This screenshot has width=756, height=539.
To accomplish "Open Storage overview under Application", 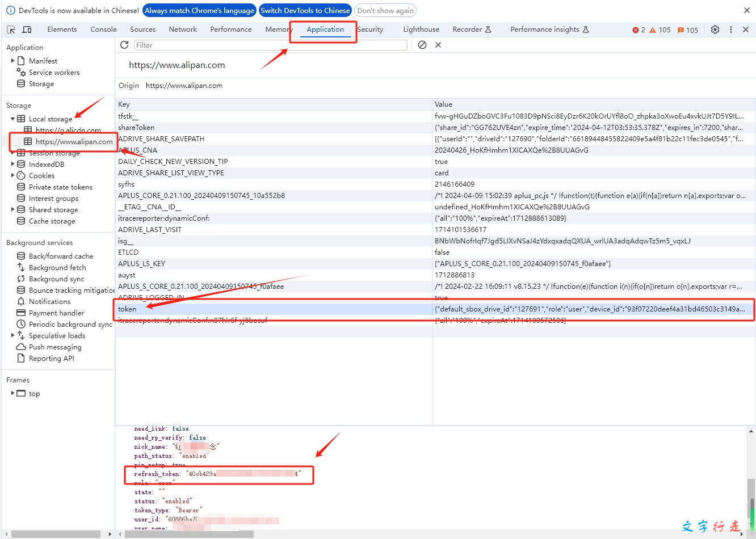I will pyautogui.click(x=41, y=83).
